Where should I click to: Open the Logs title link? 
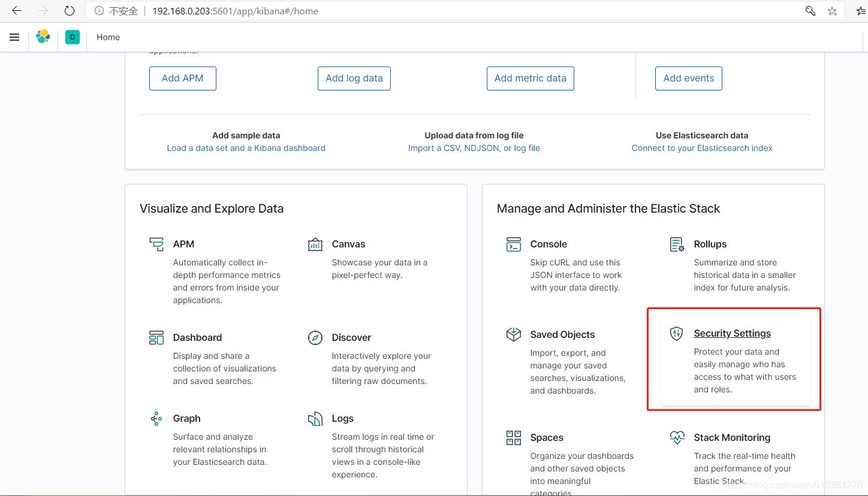pos(342,418)
